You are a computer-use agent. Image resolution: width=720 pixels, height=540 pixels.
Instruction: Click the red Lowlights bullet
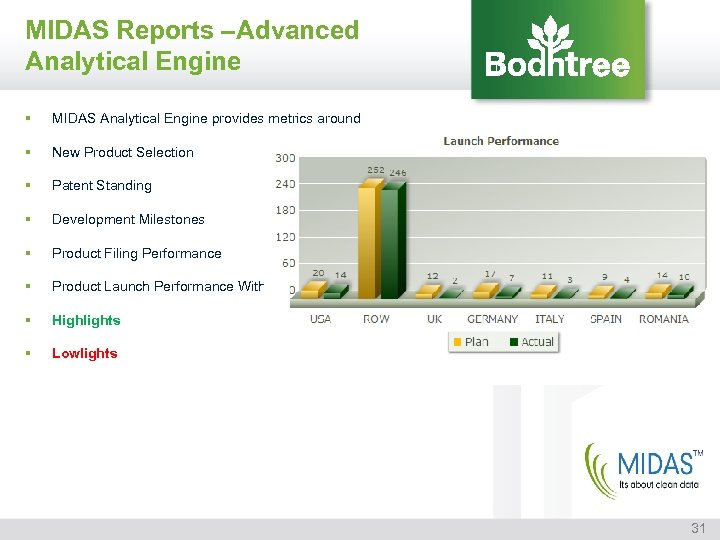click(x=84, y=353)
